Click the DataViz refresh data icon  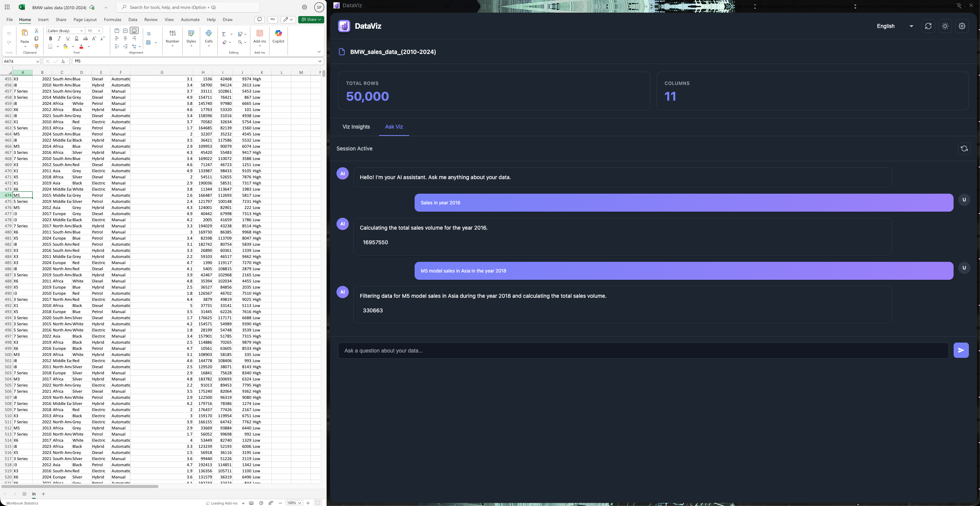click(928, 26)
